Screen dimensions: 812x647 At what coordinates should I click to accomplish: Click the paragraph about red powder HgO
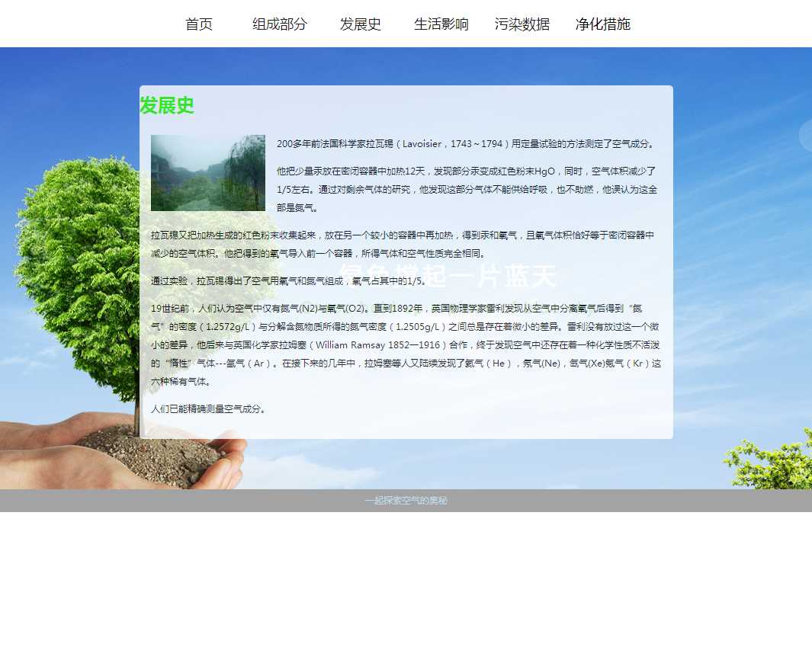[x=466, y=189]
